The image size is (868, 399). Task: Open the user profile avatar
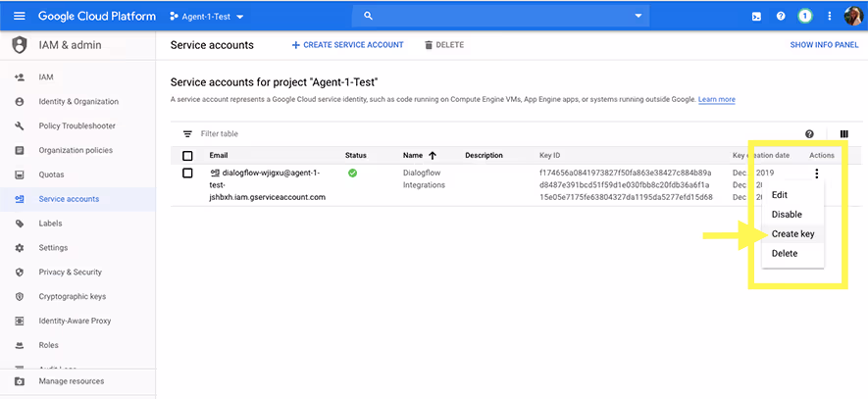[853, 16]
